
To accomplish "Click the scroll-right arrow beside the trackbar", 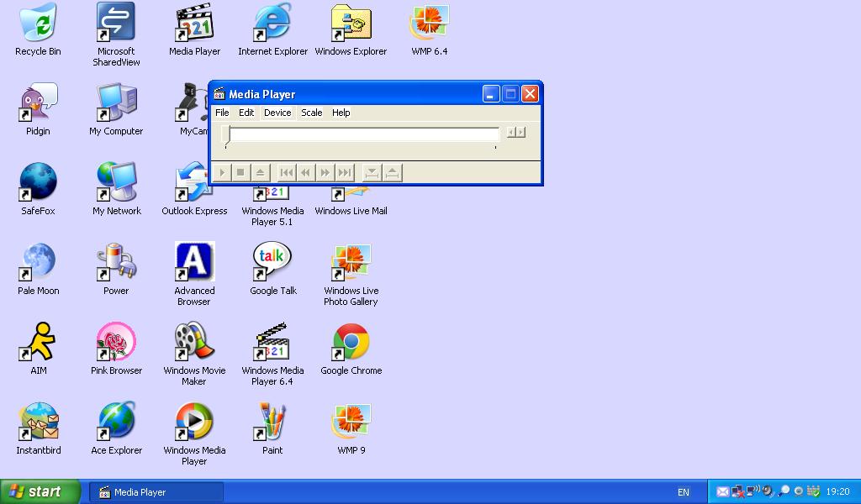I will (520, 132).
